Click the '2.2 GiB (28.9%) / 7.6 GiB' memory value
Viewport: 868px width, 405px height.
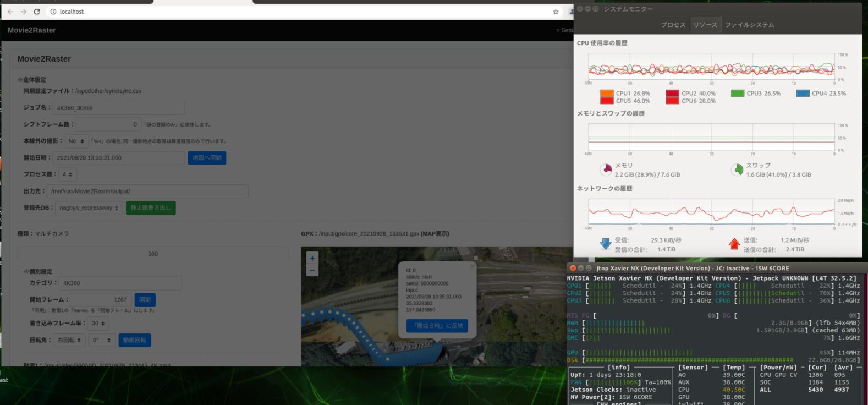(x=647, y=175)
